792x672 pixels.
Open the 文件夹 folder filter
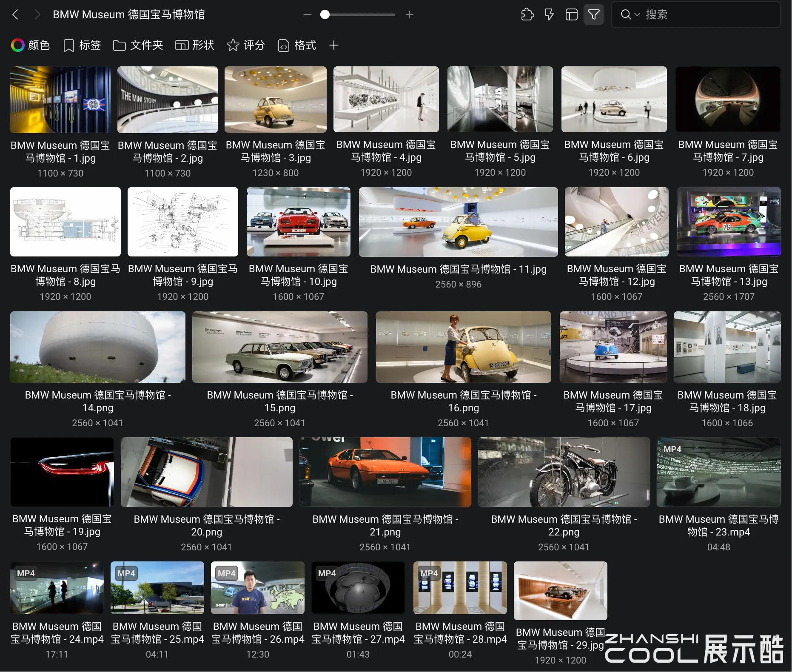point(138,45)
